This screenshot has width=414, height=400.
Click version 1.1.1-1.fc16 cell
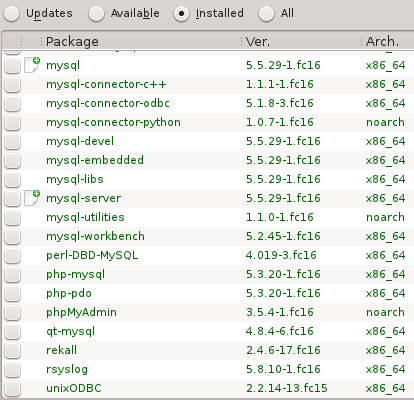click(280, 84)
